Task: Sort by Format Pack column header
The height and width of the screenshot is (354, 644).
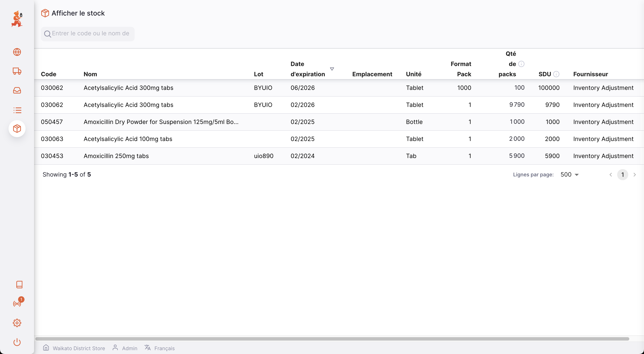Action: pyautogui.click(x=461, y=69)
